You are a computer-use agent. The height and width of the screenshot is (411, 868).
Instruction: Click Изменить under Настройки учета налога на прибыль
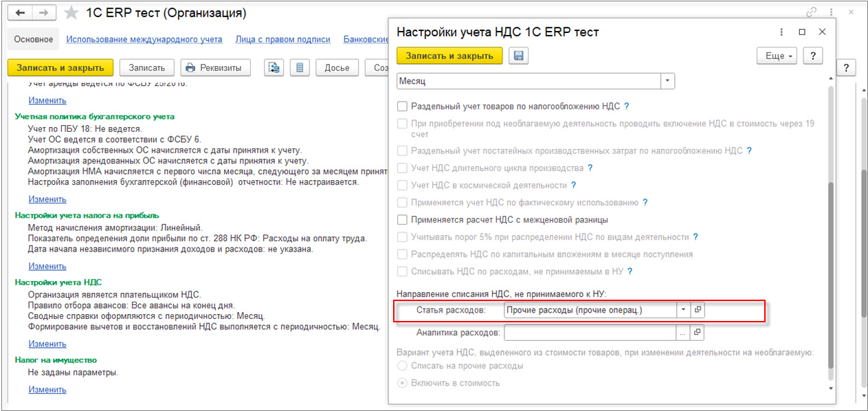coord(47,265)
